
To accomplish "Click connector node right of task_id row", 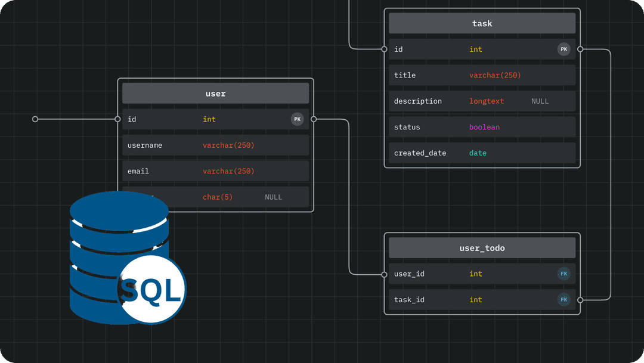I will tap(580, 300).
